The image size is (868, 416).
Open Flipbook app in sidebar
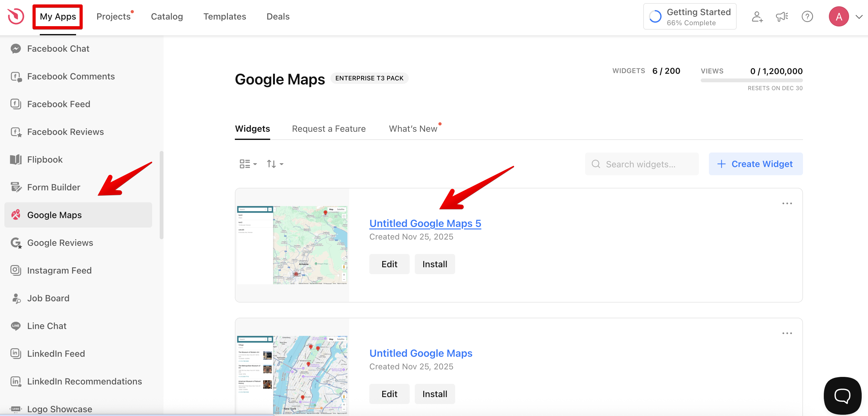(x=45, y=159)
